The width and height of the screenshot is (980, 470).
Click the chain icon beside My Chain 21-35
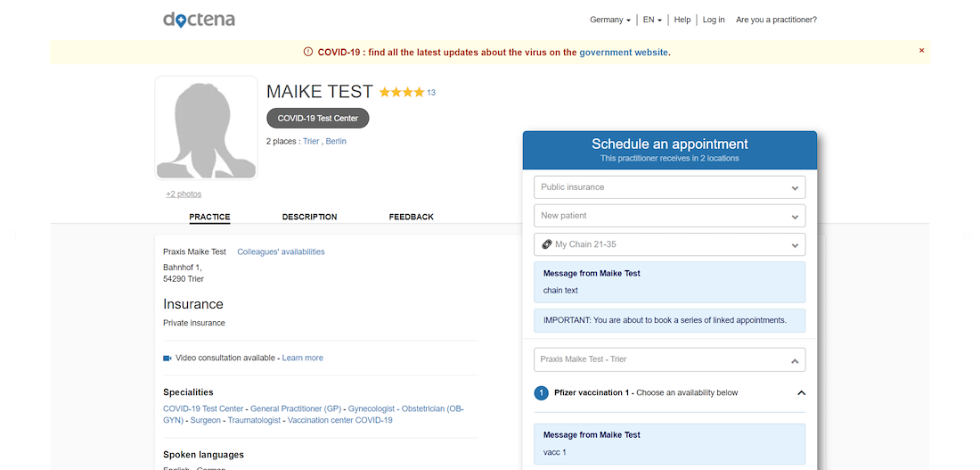[x=546, y=244]
